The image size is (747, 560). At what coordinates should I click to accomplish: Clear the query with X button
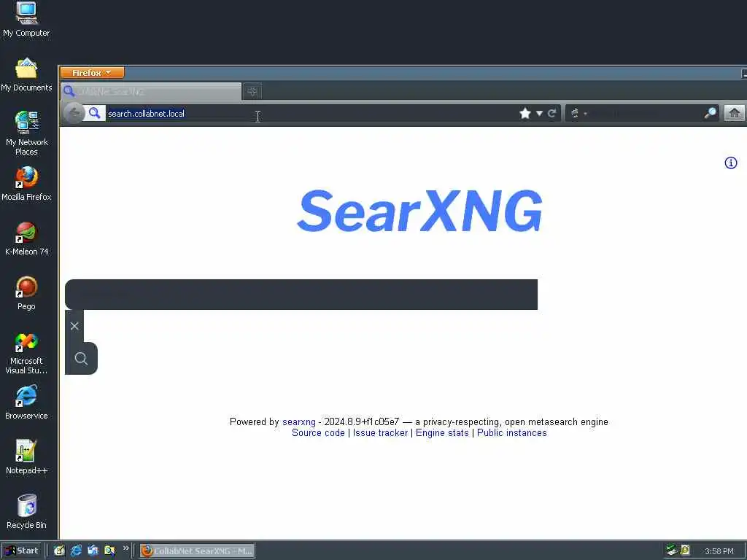[74, 326]
